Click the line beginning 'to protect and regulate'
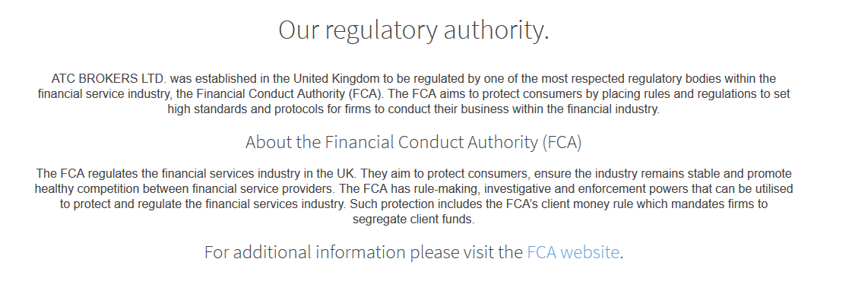 pos(413,204)
